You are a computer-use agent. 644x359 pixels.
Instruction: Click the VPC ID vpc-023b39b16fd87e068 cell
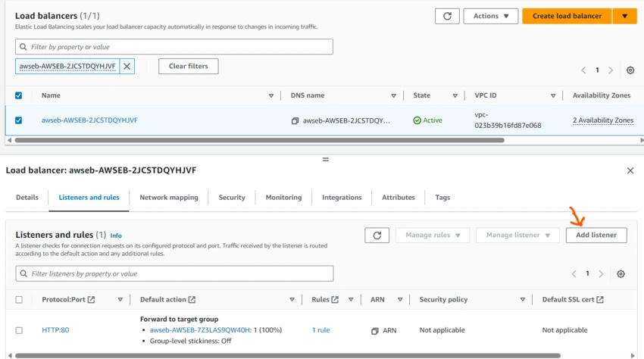(x=508, y=120)
